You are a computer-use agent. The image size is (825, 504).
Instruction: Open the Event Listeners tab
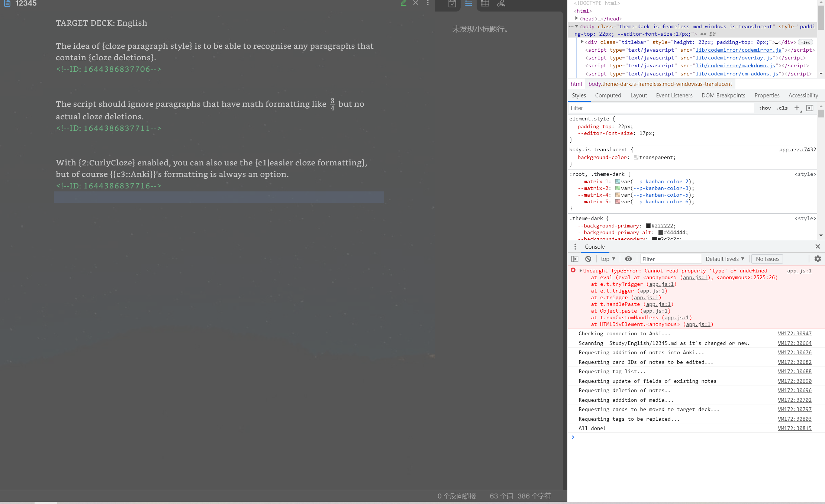pyautogui.click(x=674, y=96)
